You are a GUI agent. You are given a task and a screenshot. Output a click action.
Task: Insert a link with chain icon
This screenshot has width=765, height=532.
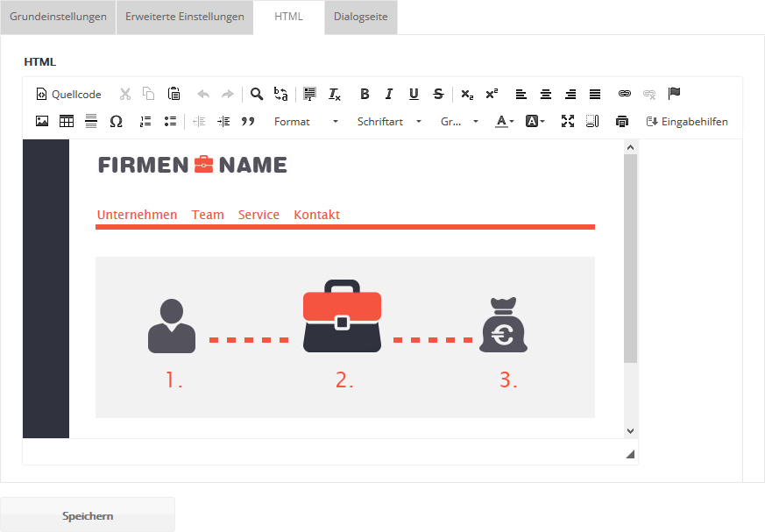point(625,94)
